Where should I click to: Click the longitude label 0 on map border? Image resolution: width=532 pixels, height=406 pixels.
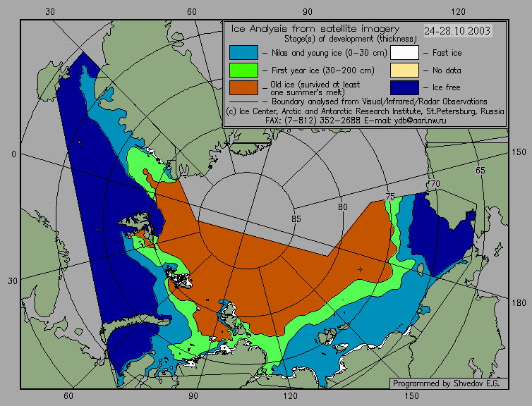point(13,154)
